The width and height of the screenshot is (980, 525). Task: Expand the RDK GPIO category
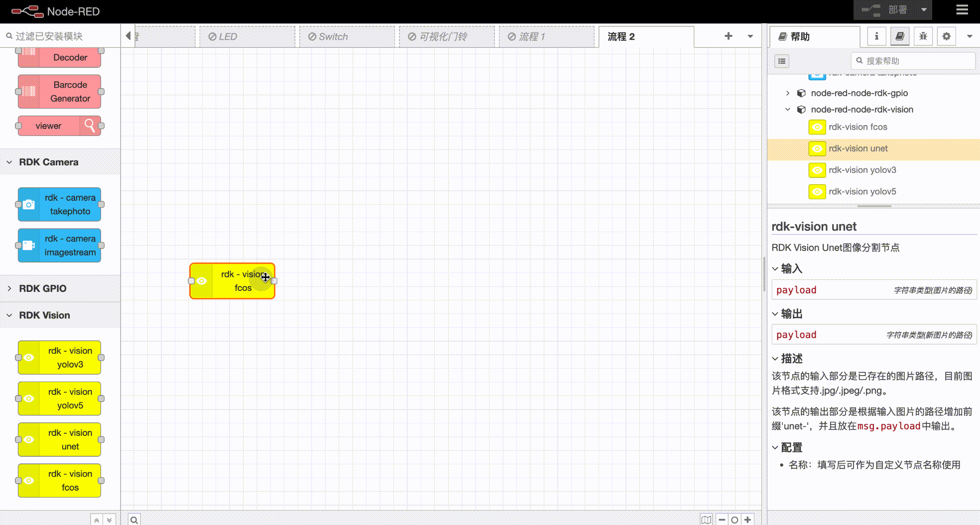(x=60, y=288)
